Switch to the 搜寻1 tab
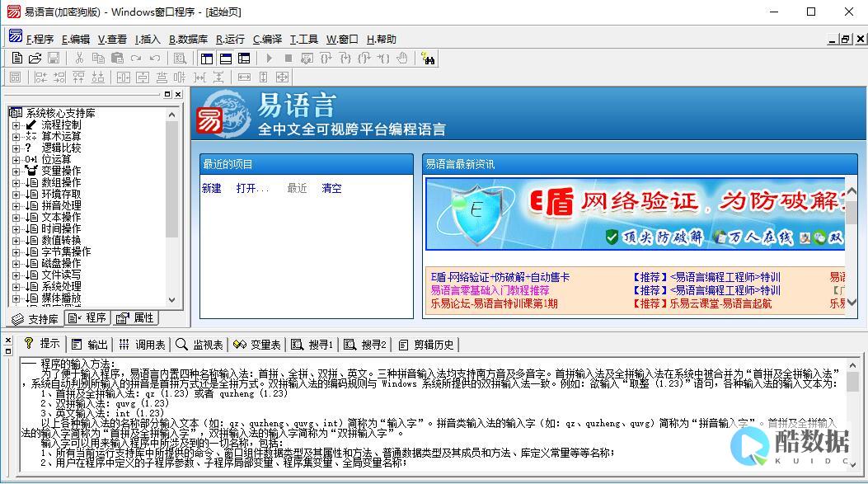 (312, 345)
